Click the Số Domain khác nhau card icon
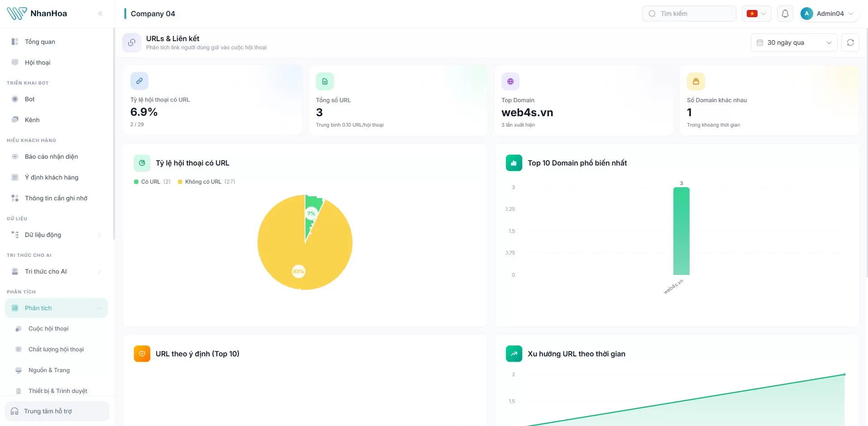Viewport: 868px width, 426px height. tap(696, 81)
